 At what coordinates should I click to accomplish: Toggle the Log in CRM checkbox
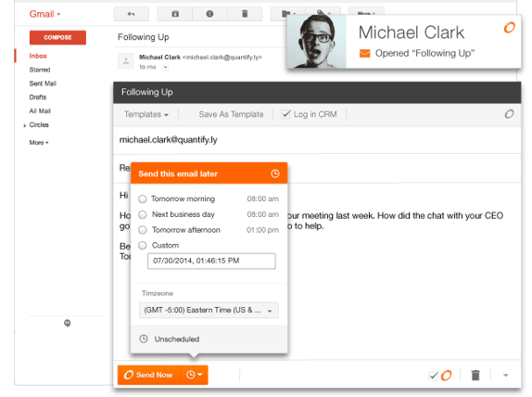coord(285,114)
